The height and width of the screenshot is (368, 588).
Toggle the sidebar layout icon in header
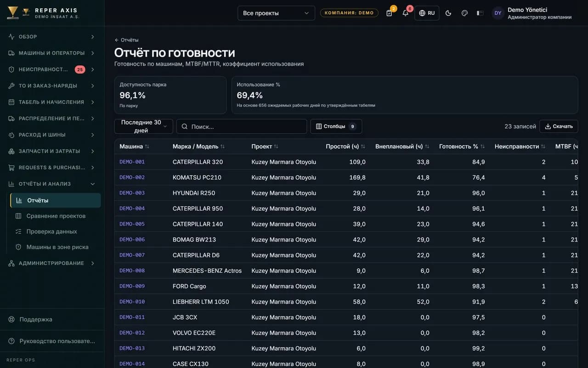click(x=480, y=13)
